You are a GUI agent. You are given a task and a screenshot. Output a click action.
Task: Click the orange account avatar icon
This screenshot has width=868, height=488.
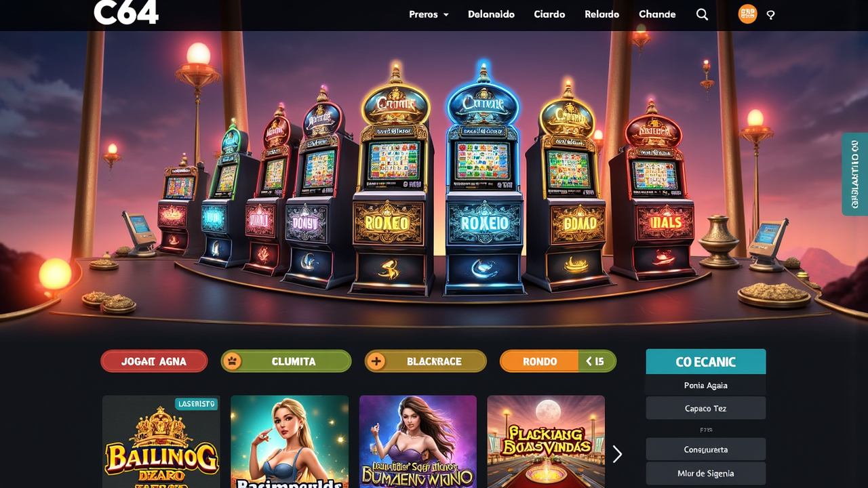(747, 14)
